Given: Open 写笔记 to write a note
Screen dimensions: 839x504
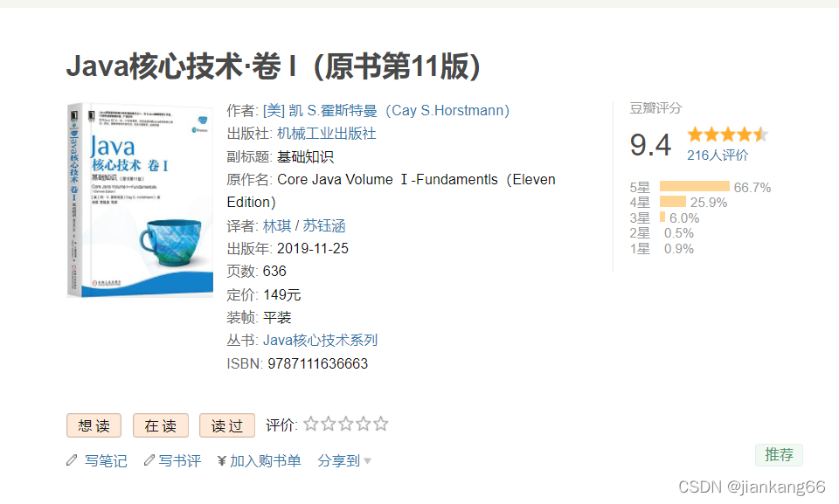Looking at the screenshot, I should (106, 460).
